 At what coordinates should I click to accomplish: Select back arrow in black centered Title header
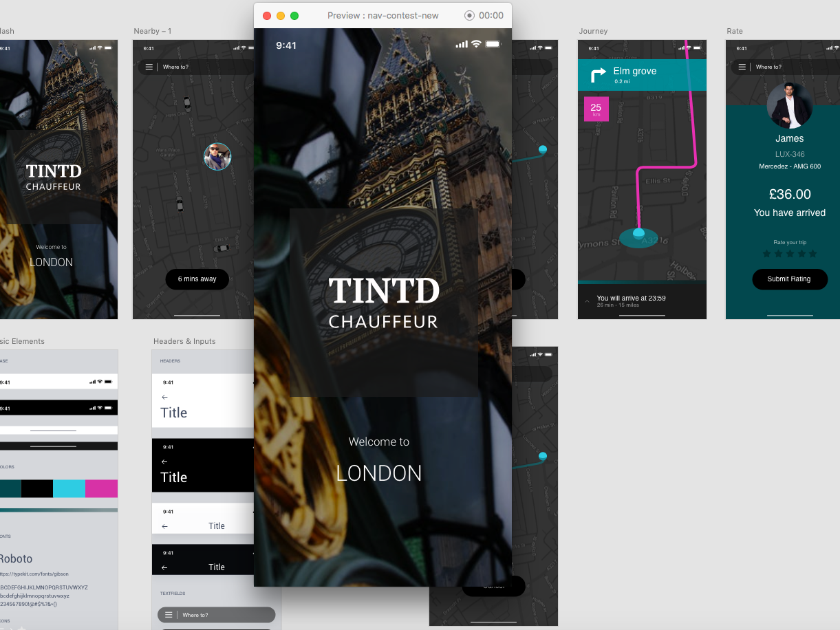(x=164, y=567)
